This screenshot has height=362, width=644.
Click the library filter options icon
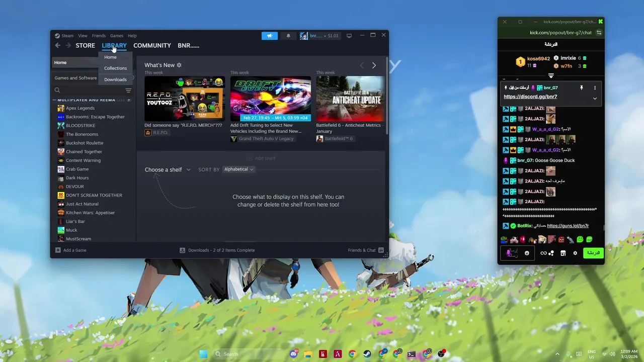[x=128, y=90]
